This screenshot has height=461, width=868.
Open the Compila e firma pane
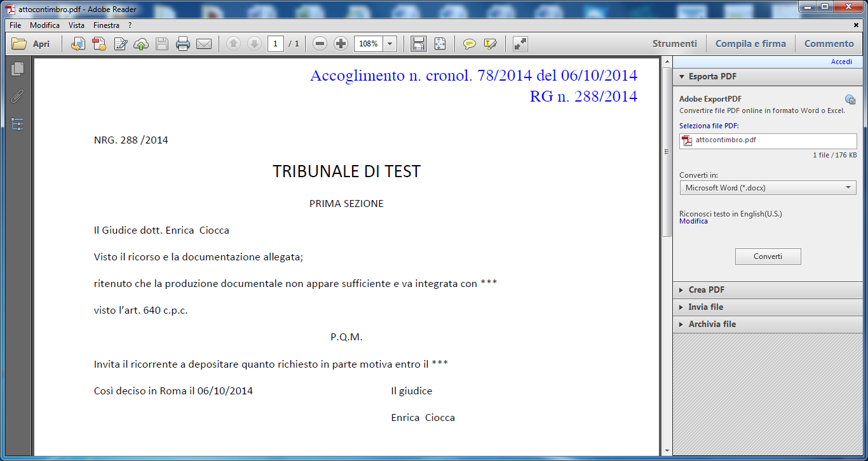tap(750, 44)
